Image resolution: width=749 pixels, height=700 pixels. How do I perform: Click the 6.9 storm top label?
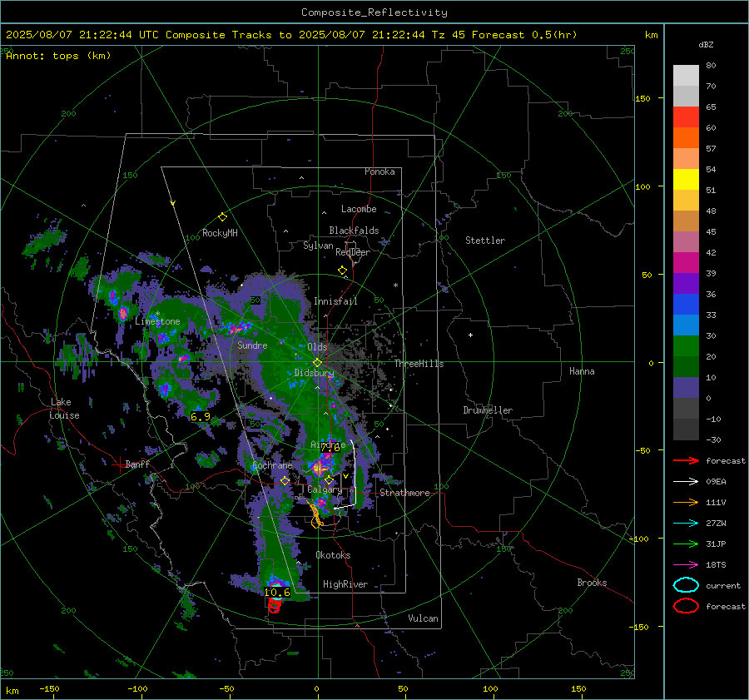coord(200,417)
